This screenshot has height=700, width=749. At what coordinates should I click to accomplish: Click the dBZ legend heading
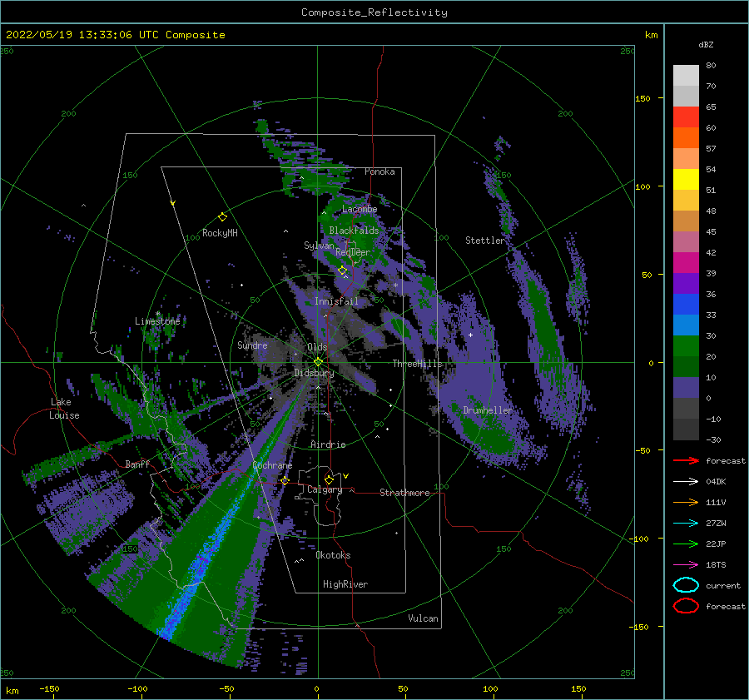[x=706, y=44]
